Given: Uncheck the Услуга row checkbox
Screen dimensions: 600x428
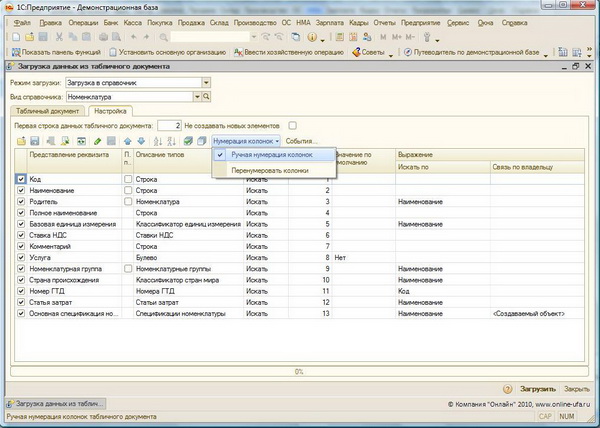Looking at the screenshot, I should (x=21, y=257).
